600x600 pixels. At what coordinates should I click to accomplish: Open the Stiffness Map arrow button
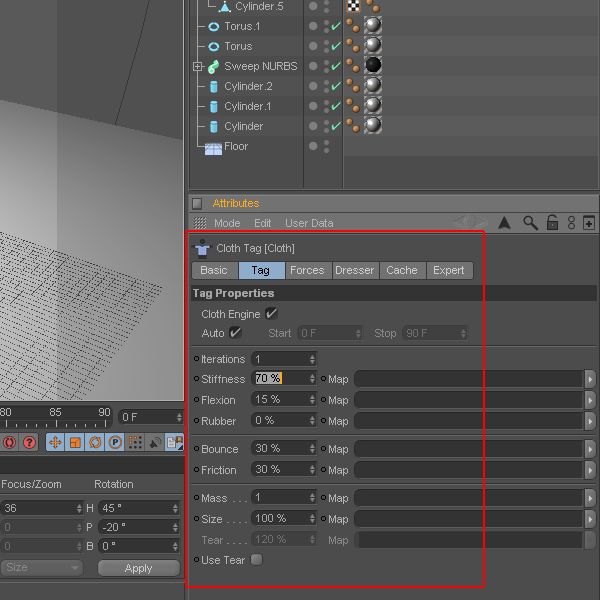pos(590,379)
